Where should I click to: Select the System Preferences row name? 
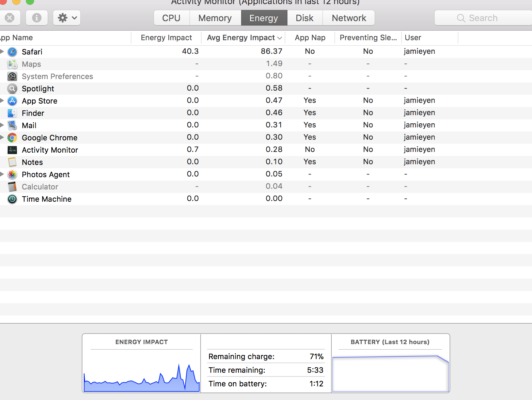57,76
